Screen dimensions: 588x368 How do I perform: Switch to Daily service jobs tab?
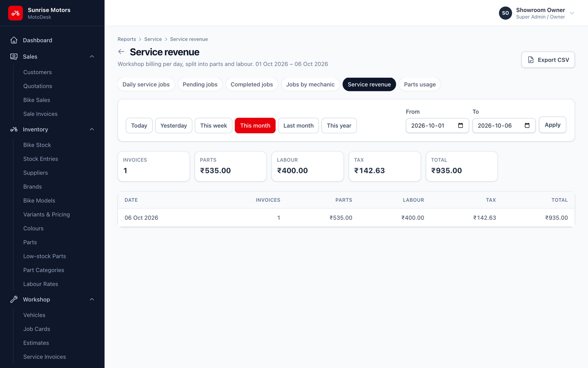(x=146, y=84)
